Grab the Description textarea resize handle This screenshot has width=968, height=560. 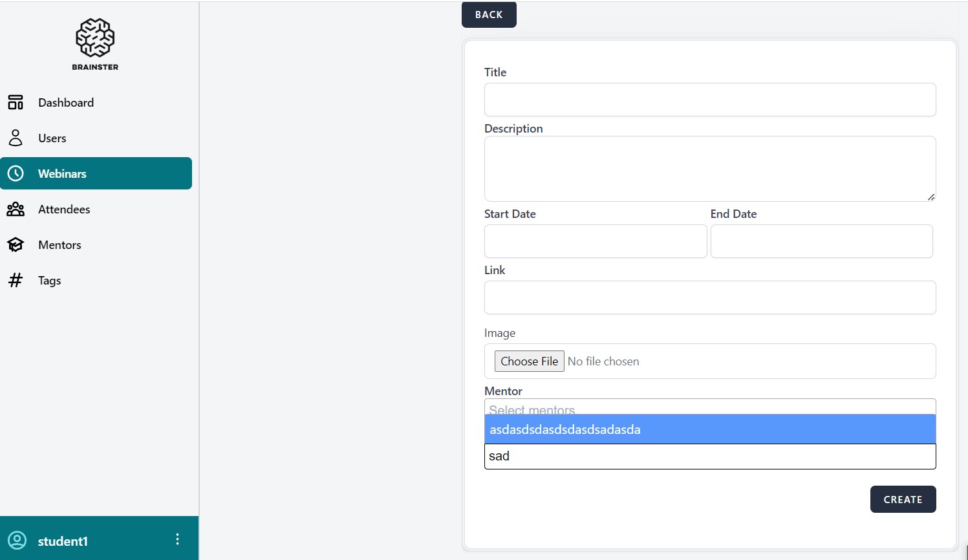(930, 197)
